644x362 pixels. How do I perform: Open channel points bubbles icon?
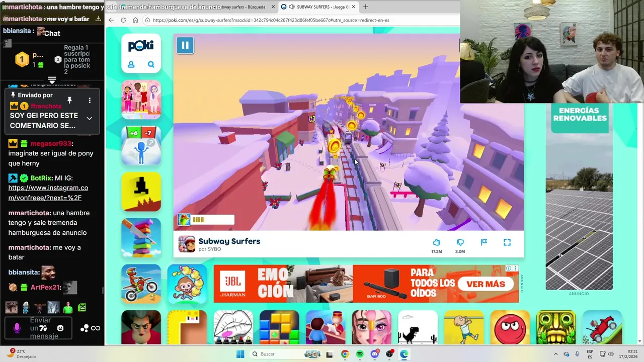(x=84, y=328)
